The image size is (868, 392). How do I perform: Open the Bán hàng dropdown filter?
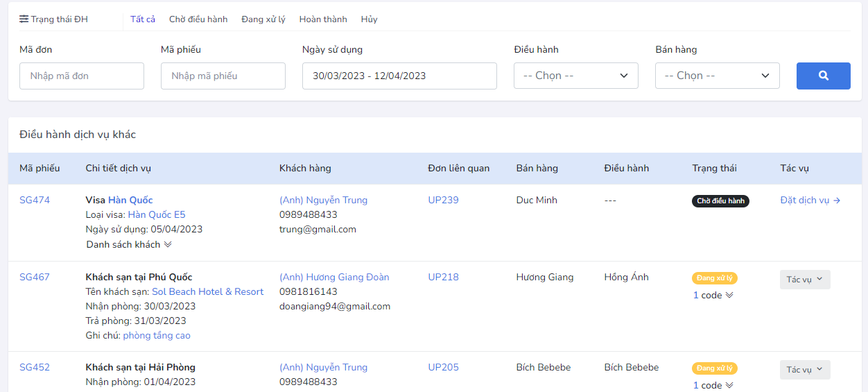[717, 76]
